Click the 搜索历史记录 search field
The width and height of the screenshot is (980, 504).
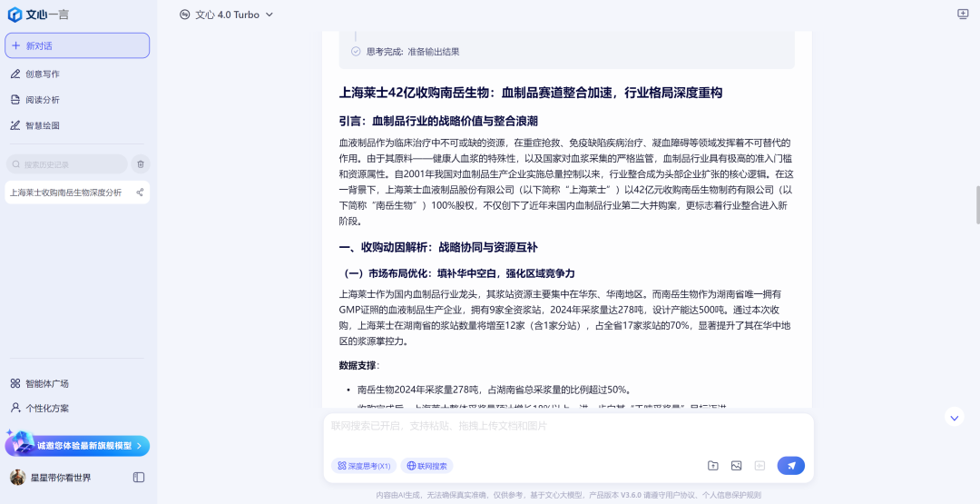pos(67,164)
